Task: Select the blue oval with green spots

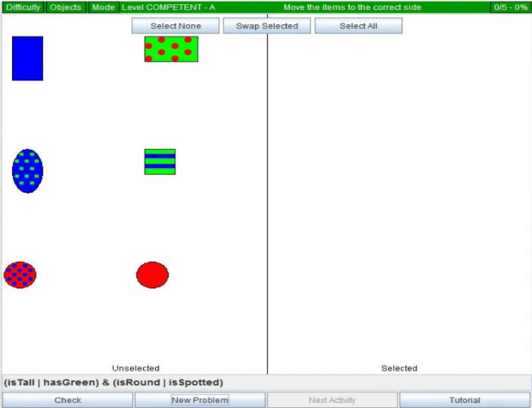Action: pyautogui.click(x=28, y=171)
